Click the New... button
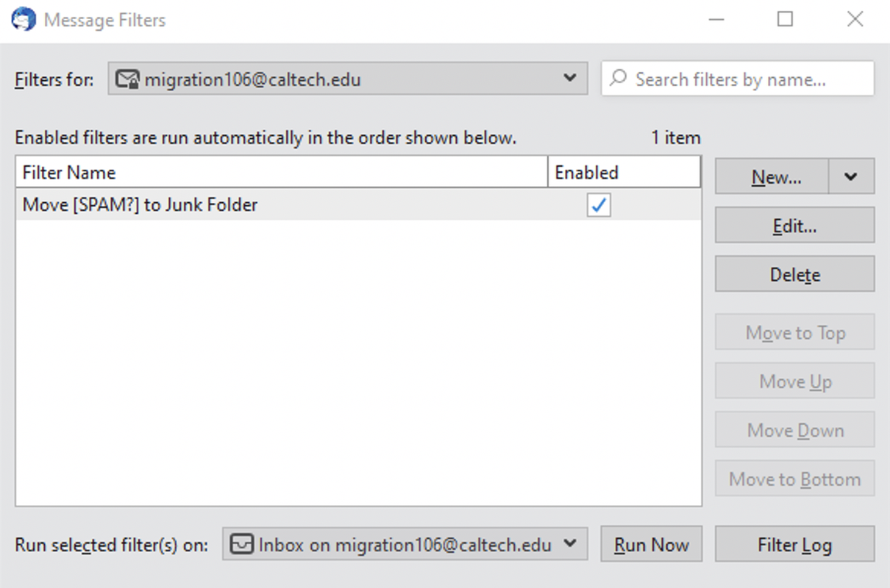The height and width of the screenshot is (588, 890). pyautogui.click(x=772, y=176)
